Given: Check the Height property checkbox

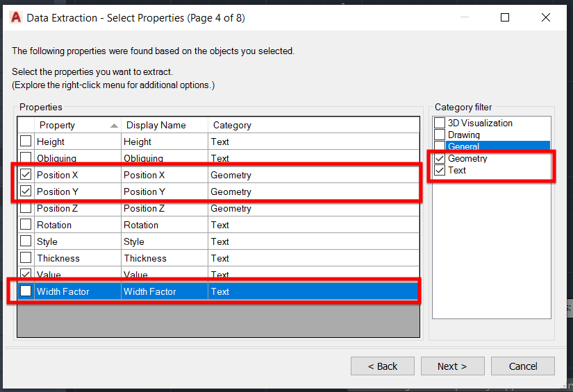Looking at the screenshot, I should (26, 142).
